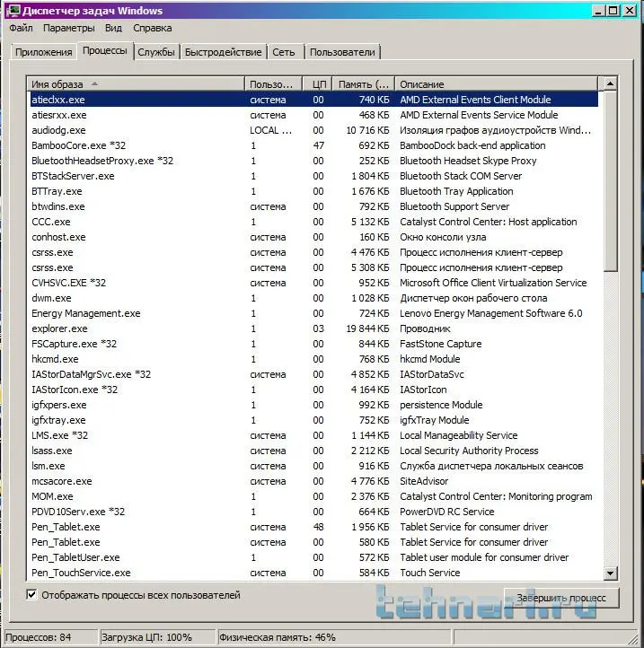
Task: Select the LMS.exe *32 process
Action: pos(314,435)
